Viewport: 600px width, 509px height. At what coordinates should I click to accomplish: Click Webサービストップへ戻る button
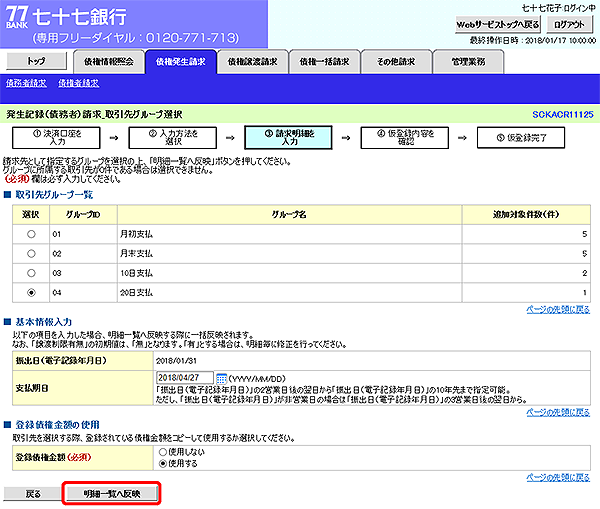pyautogui.click(x=498, y=25)
